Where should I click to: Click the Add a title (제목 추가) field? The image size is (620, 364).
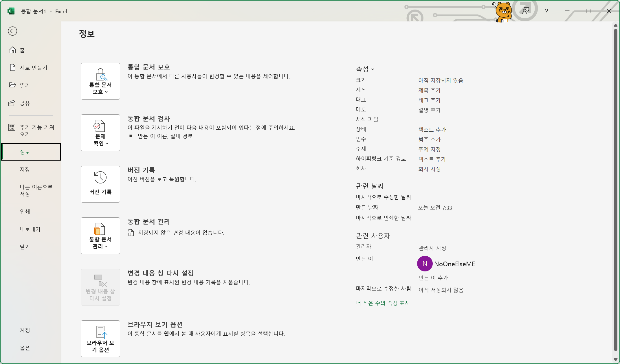coord(429,90)
